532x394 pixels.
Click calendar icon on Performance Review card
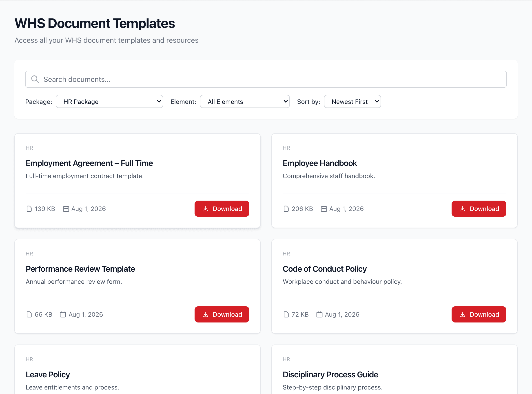click(x=63, y=314)
